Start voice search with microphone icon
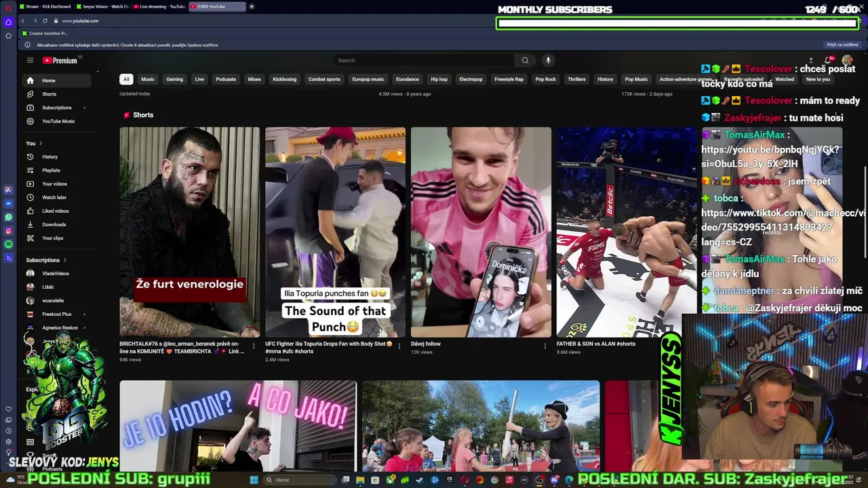This screenshot has height=488, width=868. (548, 60)
